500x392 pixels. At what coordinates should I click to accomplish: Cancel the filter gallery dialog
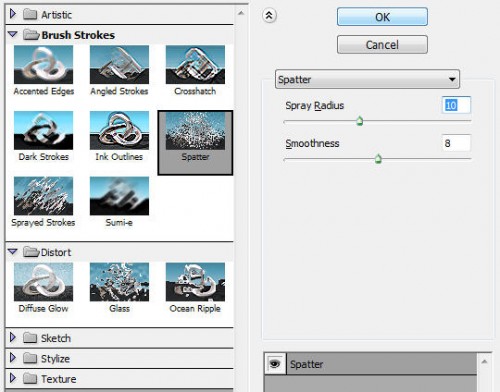[382, 44]
